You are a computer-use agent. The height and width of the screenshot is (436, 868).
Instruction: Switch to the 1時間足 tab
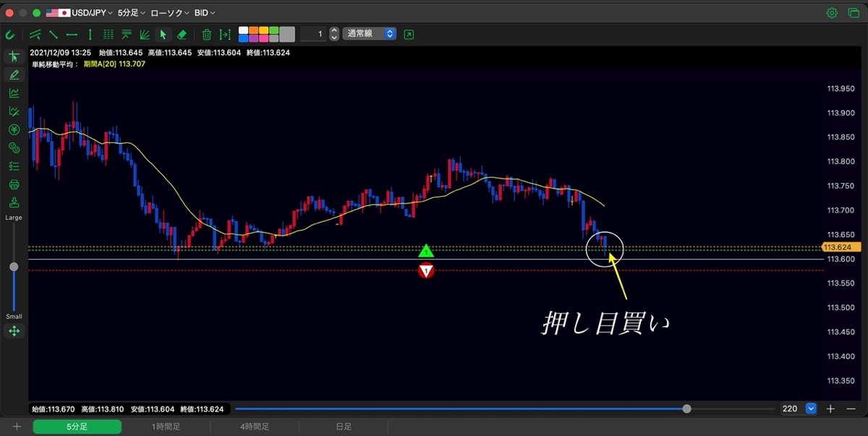[x=166, y=427]
